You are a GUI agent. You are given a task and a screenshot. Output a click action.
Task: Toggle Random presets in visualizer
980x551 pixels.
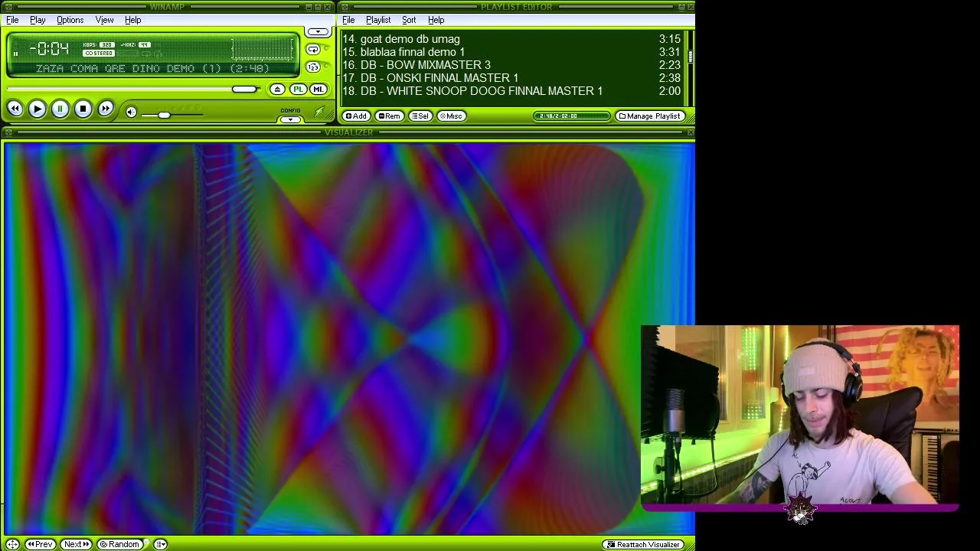[121, 544]
